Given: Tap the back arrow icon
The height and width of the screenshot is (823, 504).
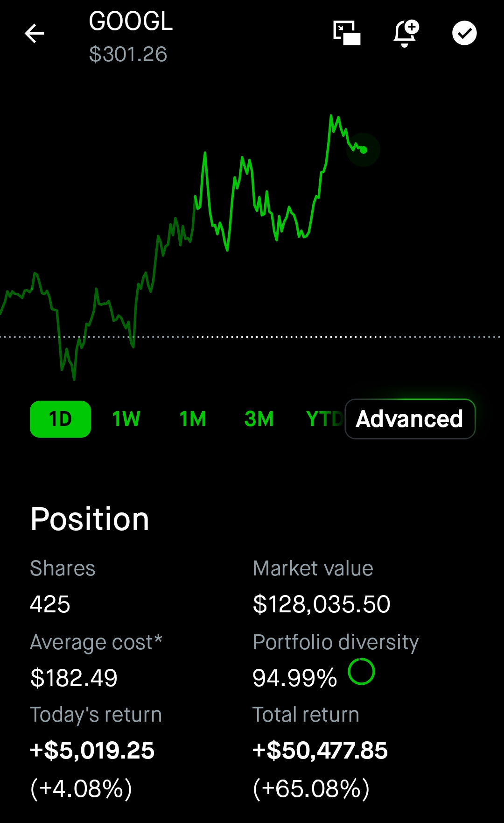Looking at the screenshot, I should pos(34,34).
